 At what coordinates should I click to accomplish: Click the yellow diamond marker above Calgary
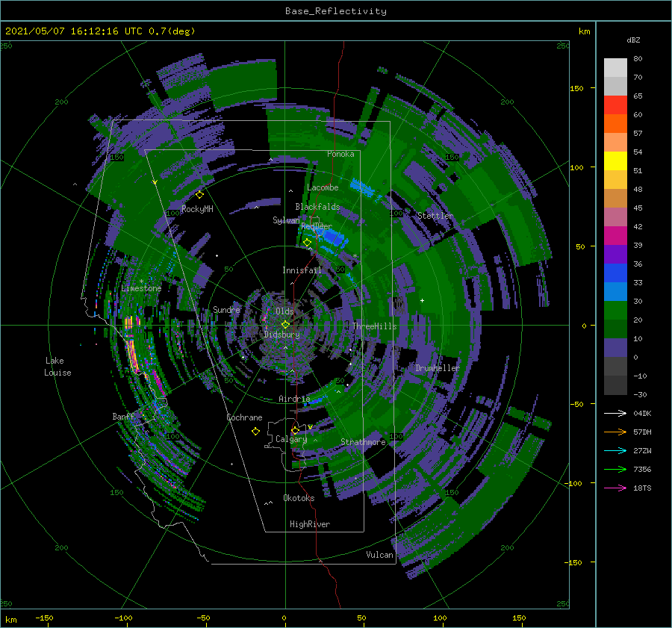295,430
